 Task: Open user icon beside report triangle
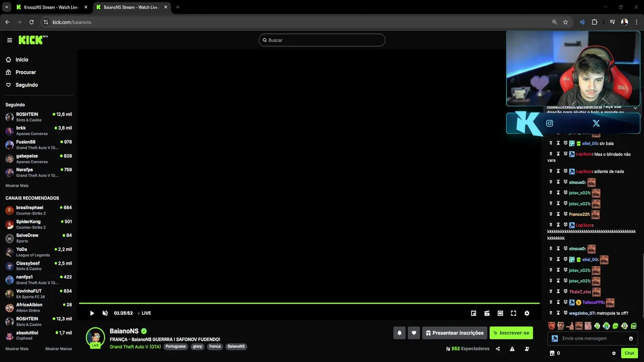(x=527, y=349)
